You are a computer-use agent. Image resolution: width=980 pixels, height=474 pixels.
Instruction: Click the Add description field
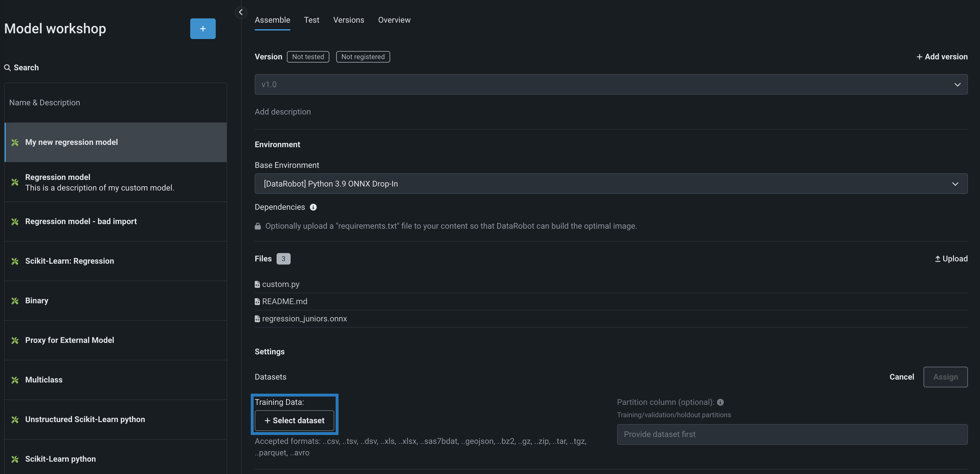click(x=283, y=112)
